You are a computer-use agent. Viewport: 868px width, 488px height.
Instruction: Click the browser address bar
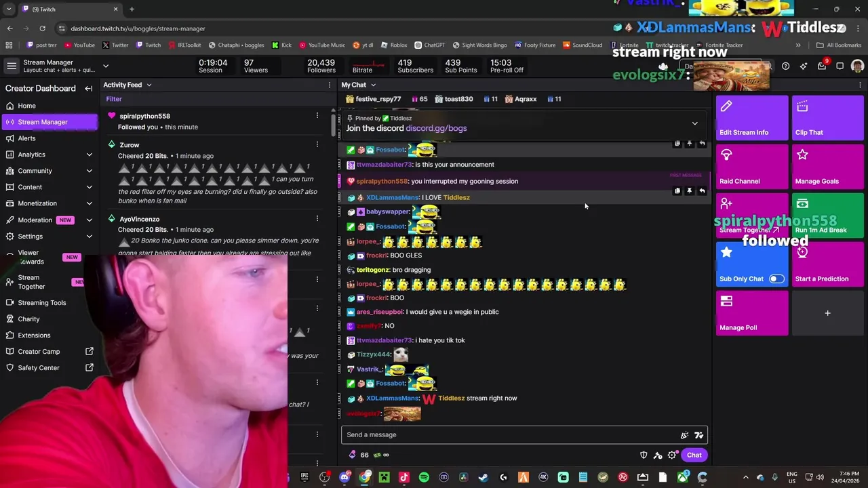click(332, 28)
